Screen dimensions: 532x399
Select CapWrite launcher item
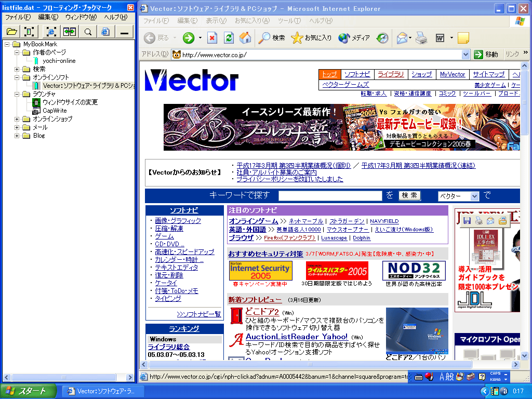pos(55,111)
